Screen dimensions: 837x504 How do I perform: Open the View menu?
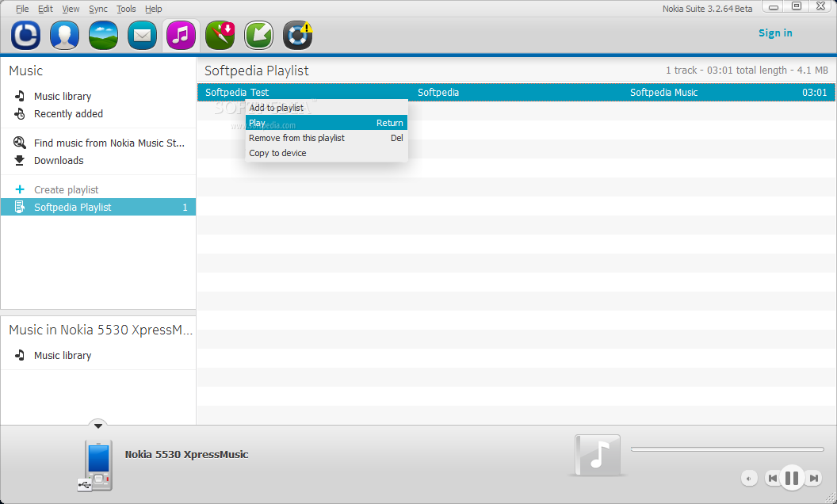point(71,9)
